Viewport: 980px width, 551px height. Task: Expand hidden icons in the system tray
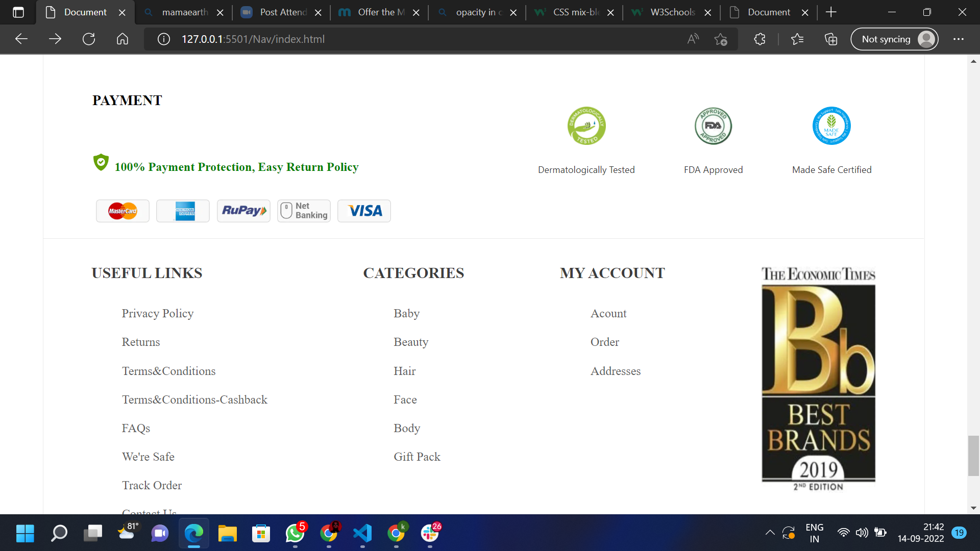(x=770, y=532)
